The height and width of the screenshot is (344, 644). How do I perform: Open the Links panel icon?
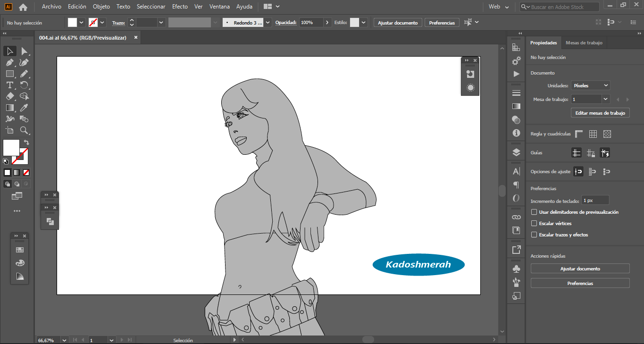(x=516, y=217)
